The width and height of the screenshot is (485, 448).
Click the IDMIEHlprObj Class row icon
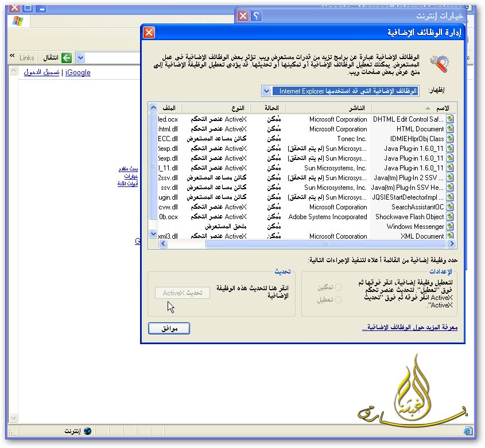(450, 138)
